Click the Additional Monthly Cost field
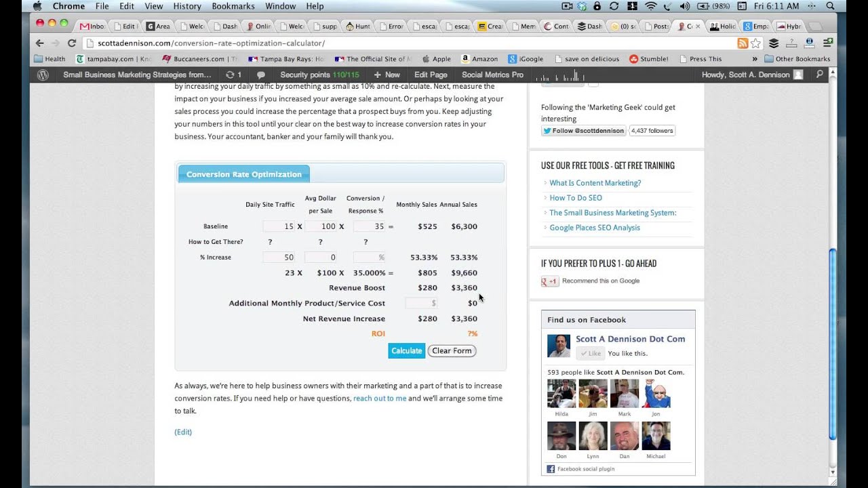This screenshot has width=868, height=488. 421,303
